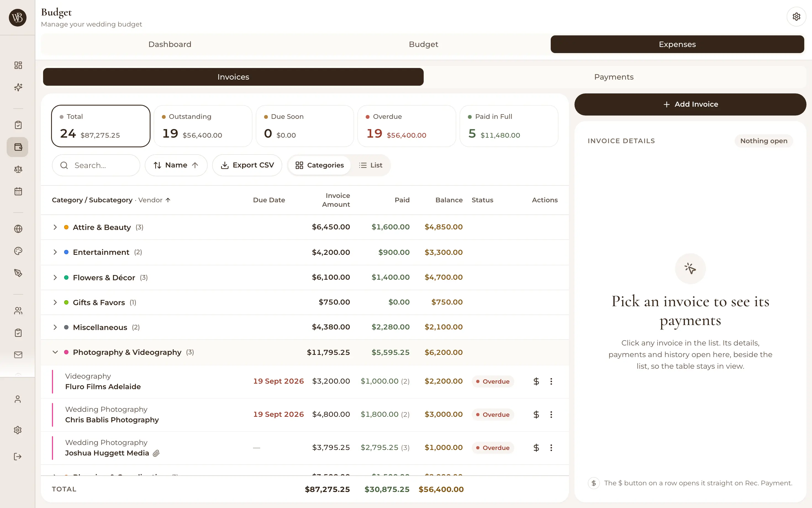Export invoices as CSV
The width and height of the screenshot is (812, 508).
247,165
